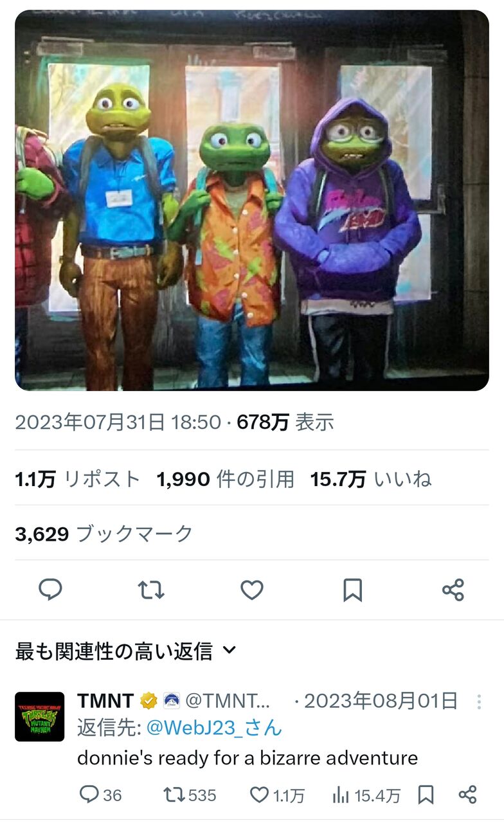View the 1.1万 リポスト list

(x=78, y=479)
